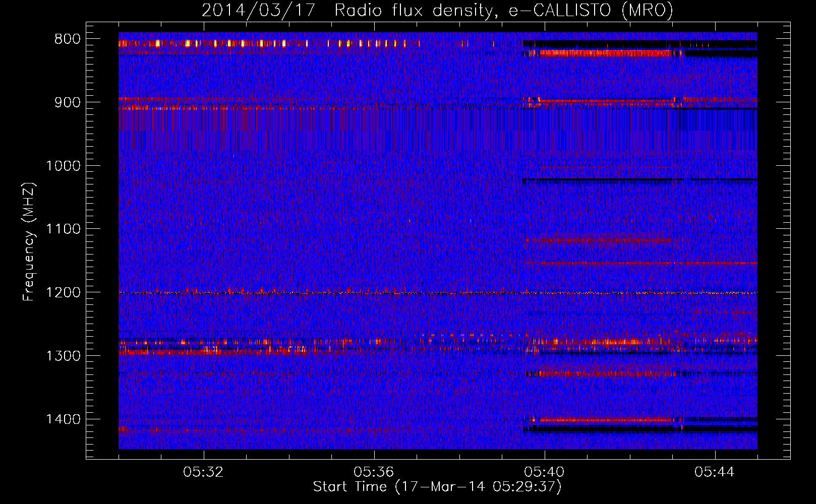Click the 900 frequency tick label
Screen dimensions: 816x504
pos(67,103)
